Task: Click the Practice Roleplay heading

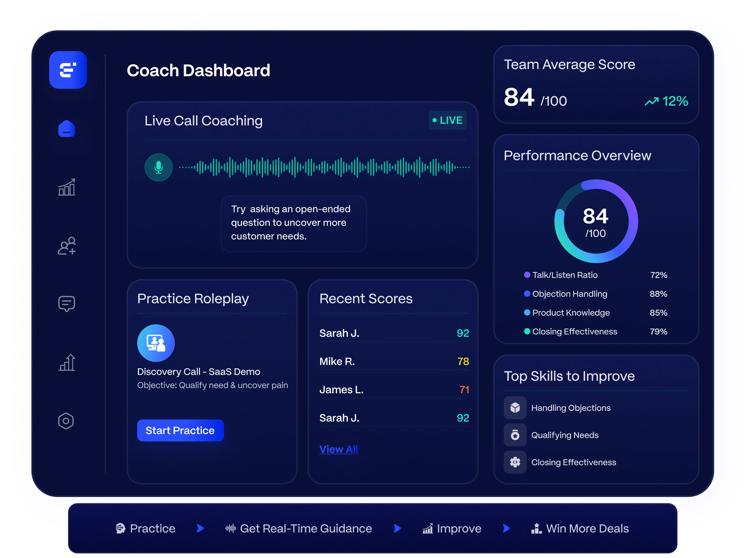Action: 193,299
